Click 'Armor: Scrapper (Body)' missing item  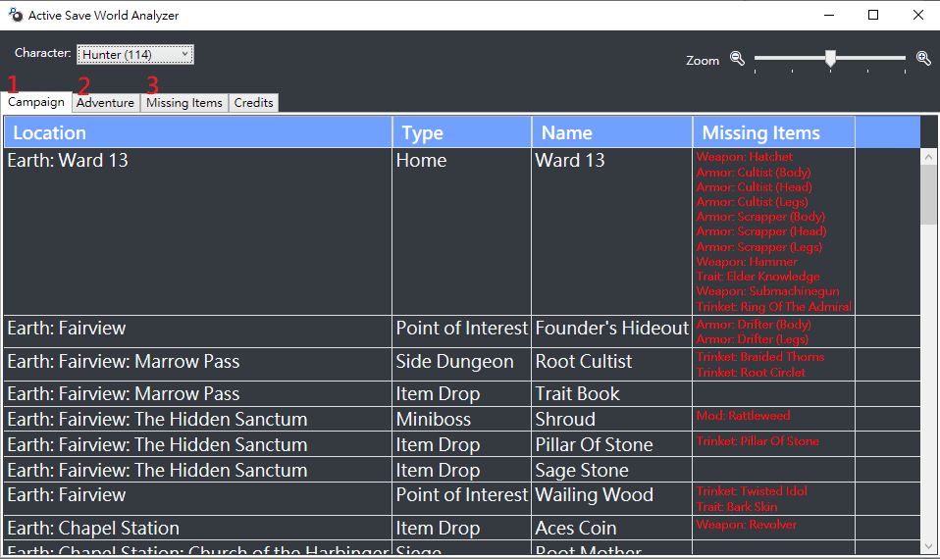coord(760,216)
